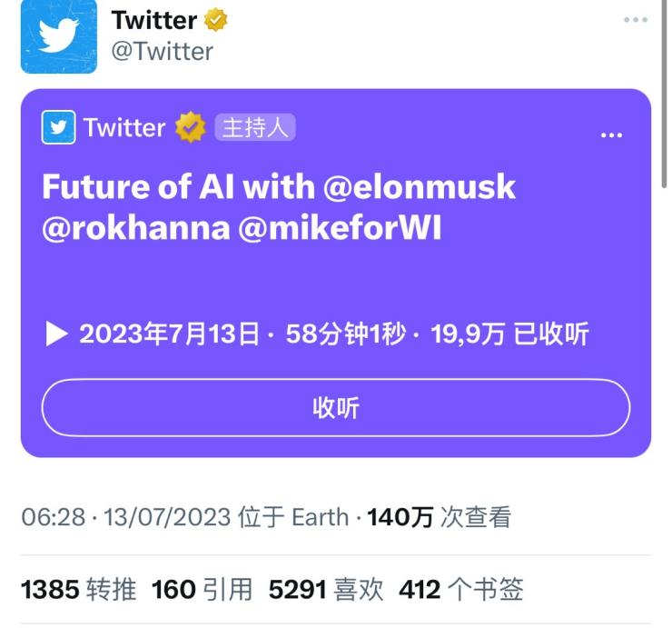Viewport: 672px width, 628px height.
Task: Open the tweet's three-dot more menu
Action: (636, 19)
